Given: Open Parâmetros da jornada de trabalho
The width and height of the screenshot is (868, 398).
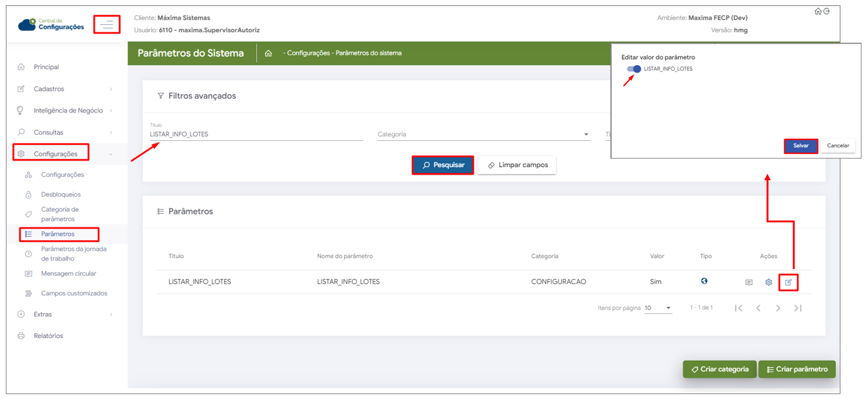Looking at the screenshot, I should (x=74, y=254).
